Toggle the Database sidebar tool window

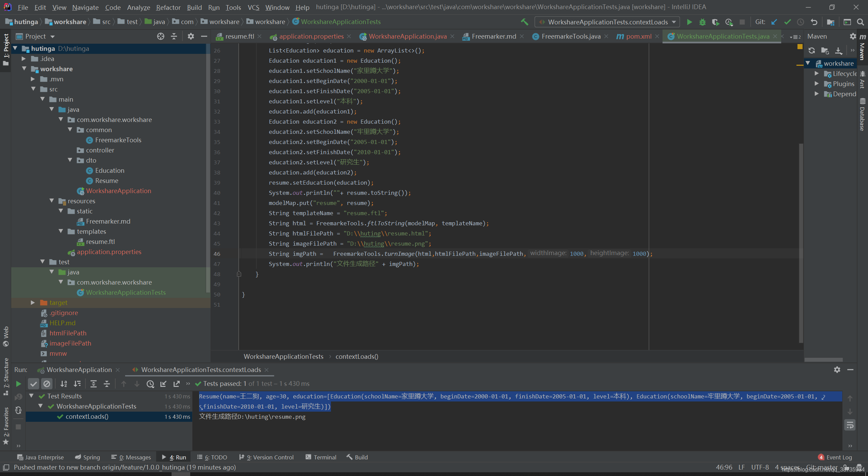[863, 115]
